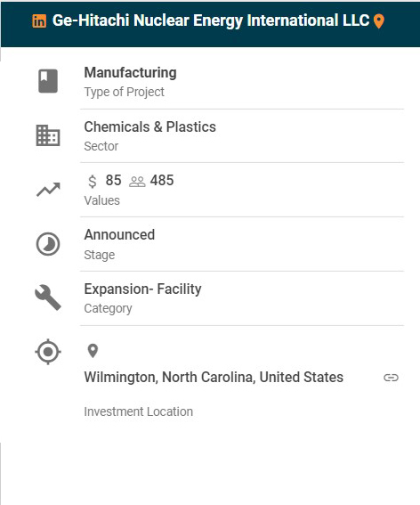Click the Manufacturing project type entry
This screenshot has width=420, height=505.
130,72
